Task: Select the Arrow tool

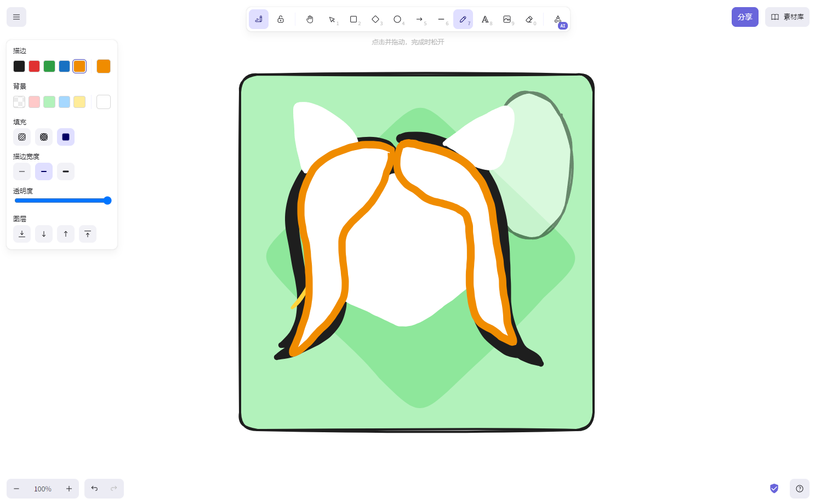Action: coord(419,19)
